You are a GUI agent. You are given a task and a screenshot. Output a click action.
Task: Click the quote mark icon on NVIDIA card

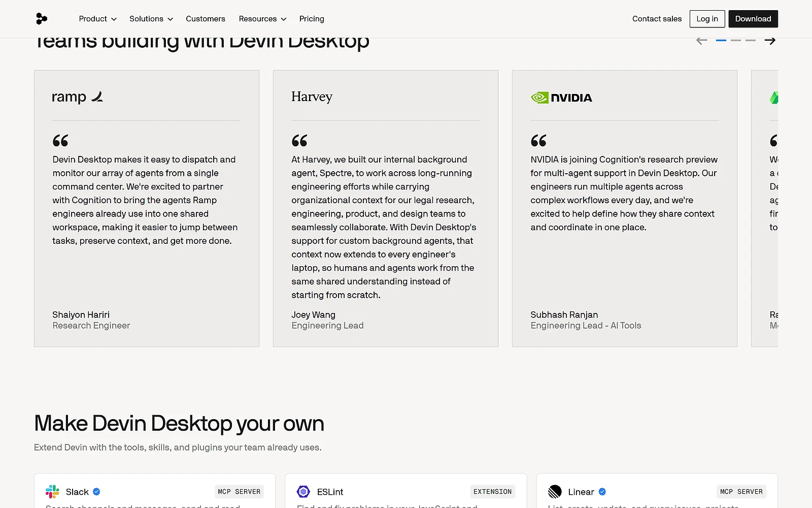coord(538,140)
